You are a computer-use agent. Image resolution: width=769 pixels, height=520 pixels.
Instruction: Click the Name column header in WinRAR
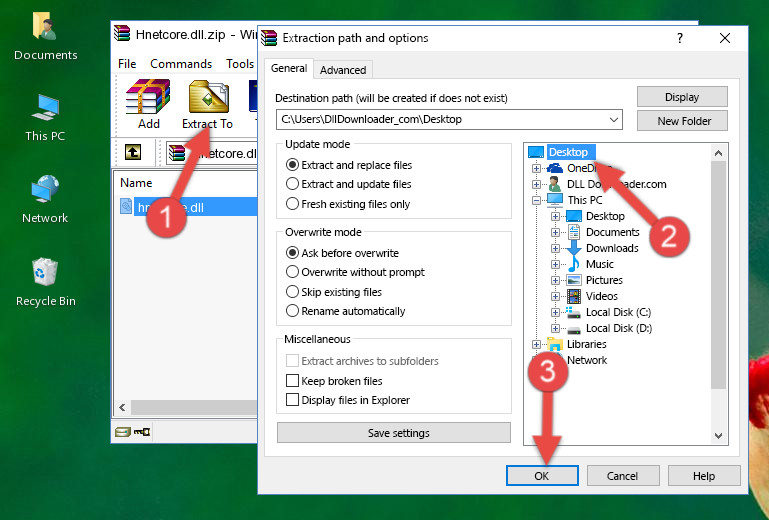click(136, 182)
